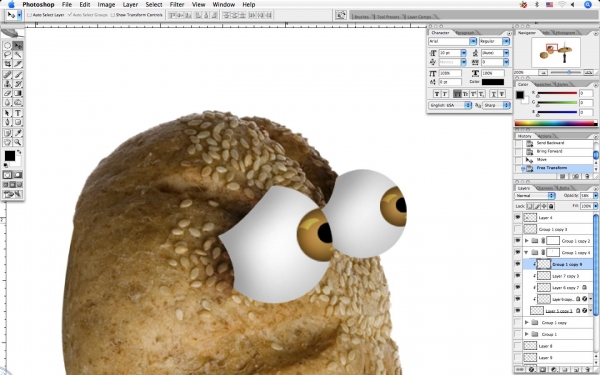This screenshot has height=375, width=600.
Task: Open the Layer menu
Action: point(130,5)
